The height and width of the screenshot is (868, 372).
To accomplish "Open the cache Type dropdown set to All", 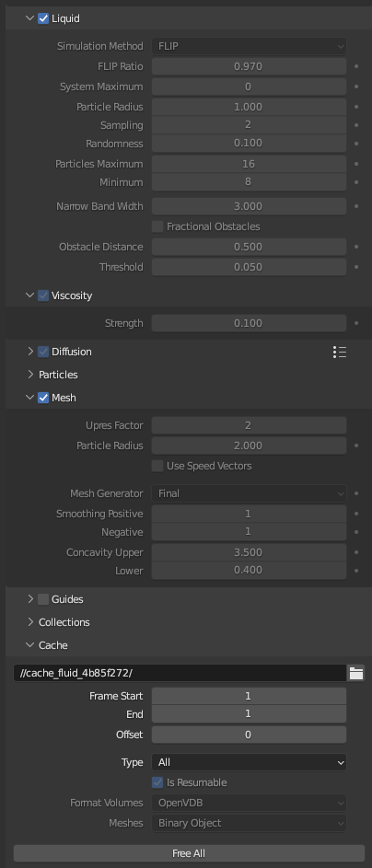I will (x=250, y=762).
